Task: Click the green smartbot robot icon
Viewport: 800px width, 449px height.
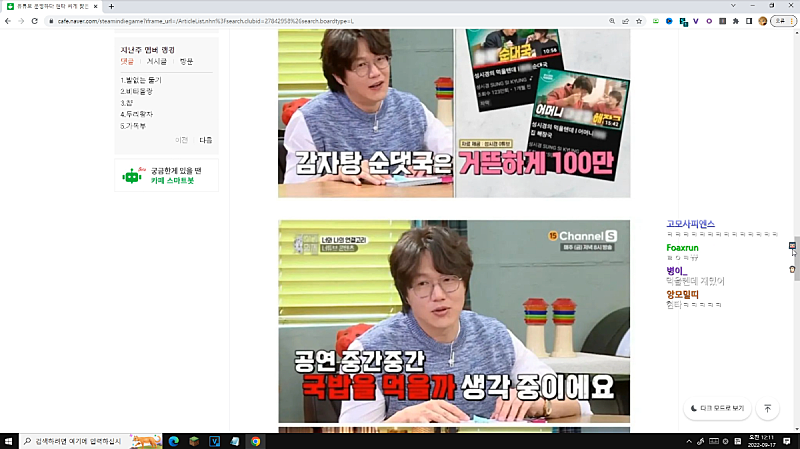Action: (x=132, y=176)
